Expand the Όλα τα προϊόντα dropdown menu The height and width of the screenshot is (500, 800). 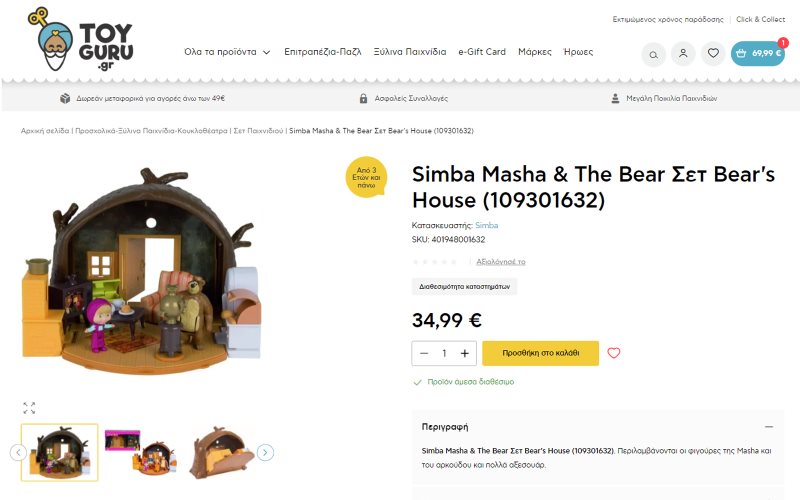point(227,52)
